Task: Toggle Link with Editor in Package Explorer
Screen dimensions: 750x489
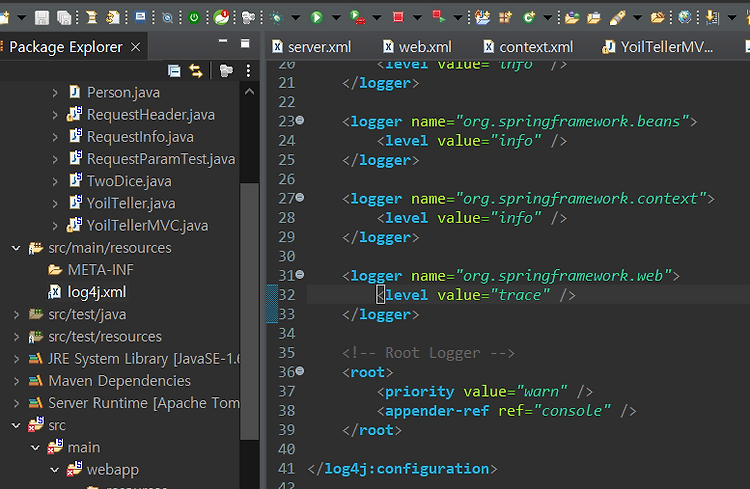Action: [x=196, y=71]
